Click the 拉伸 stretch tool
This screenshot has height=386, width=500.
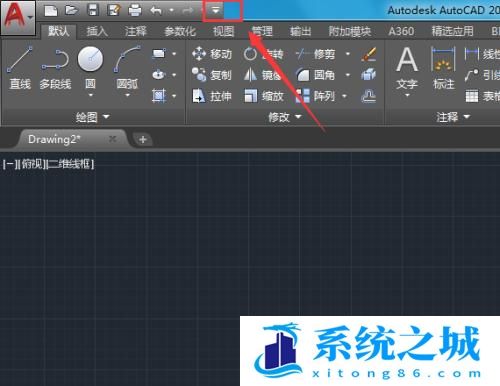(x=212, y=96)
